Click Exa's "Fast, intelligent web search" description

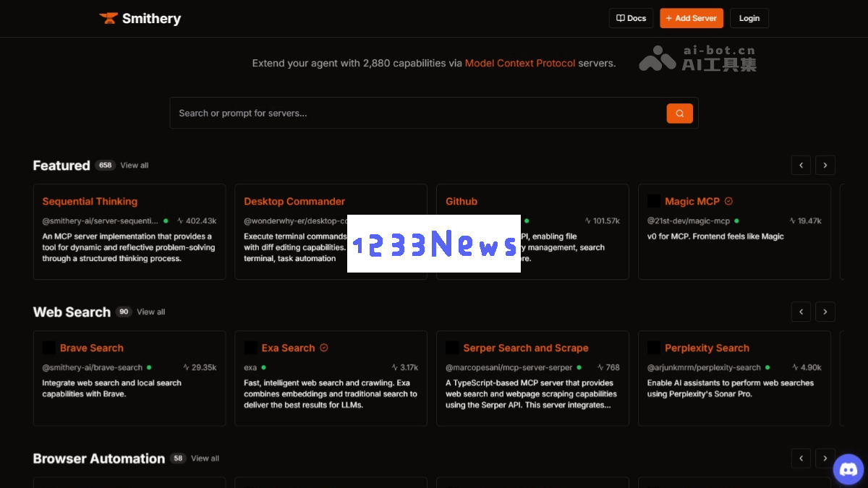(x=331, y=394)
